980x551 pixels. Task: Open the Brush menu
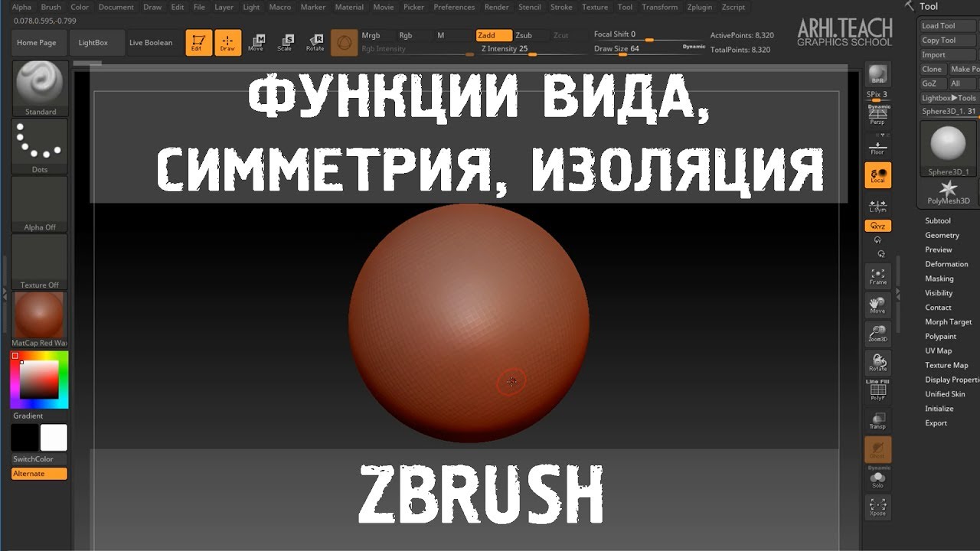coord(51,7)
